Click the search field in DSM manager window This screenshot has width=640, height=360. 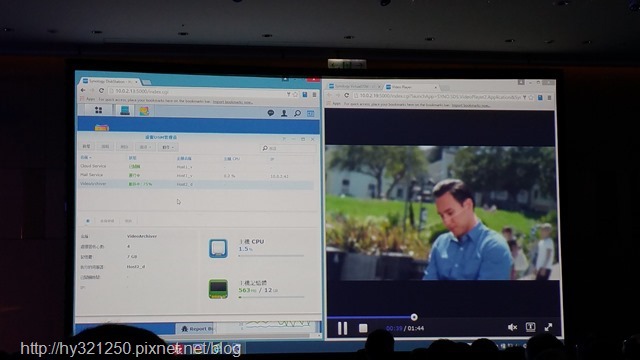click(288, 148)
